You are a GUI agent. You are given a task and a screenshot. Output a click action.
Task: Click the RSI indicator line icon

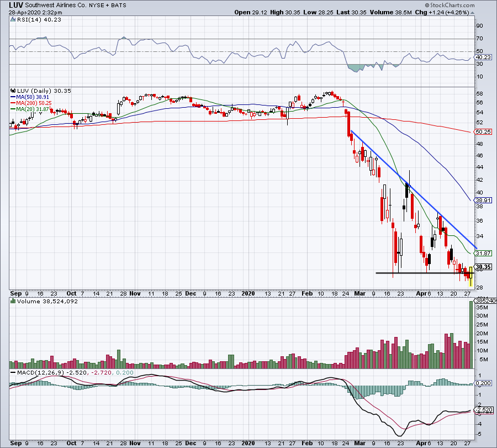[x=13, y=20]
